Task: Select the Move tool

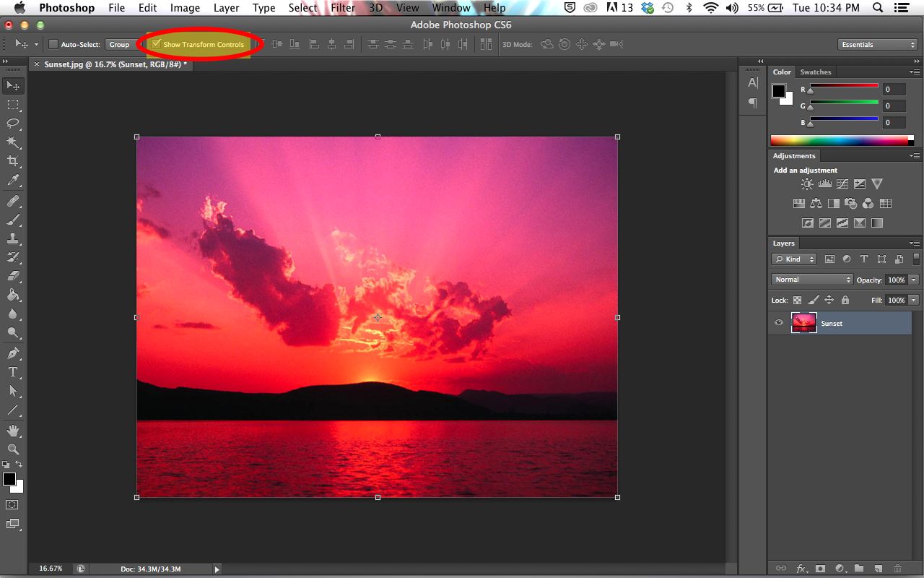Action: (x=12, y=85)
